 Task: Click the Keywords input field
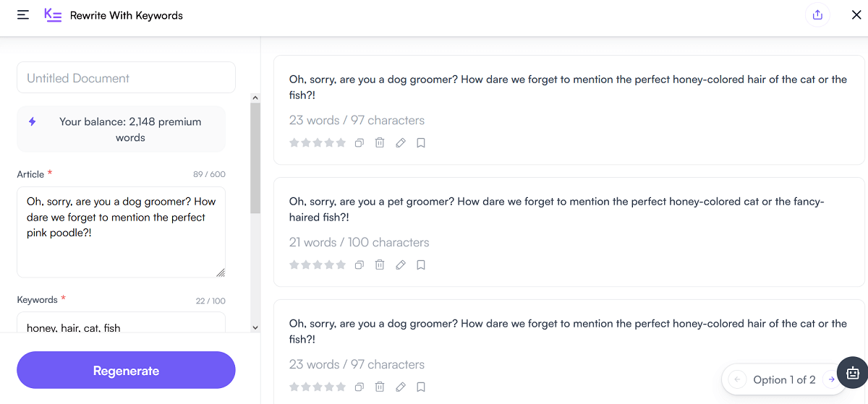click(x=121, y=323)
